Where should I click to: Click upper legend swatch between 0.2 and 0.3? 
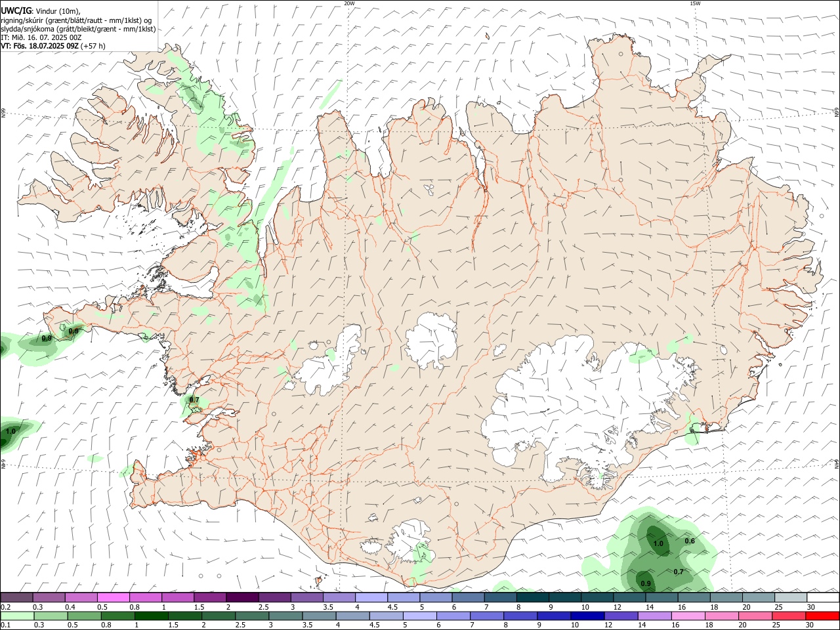tap(16, 597)
